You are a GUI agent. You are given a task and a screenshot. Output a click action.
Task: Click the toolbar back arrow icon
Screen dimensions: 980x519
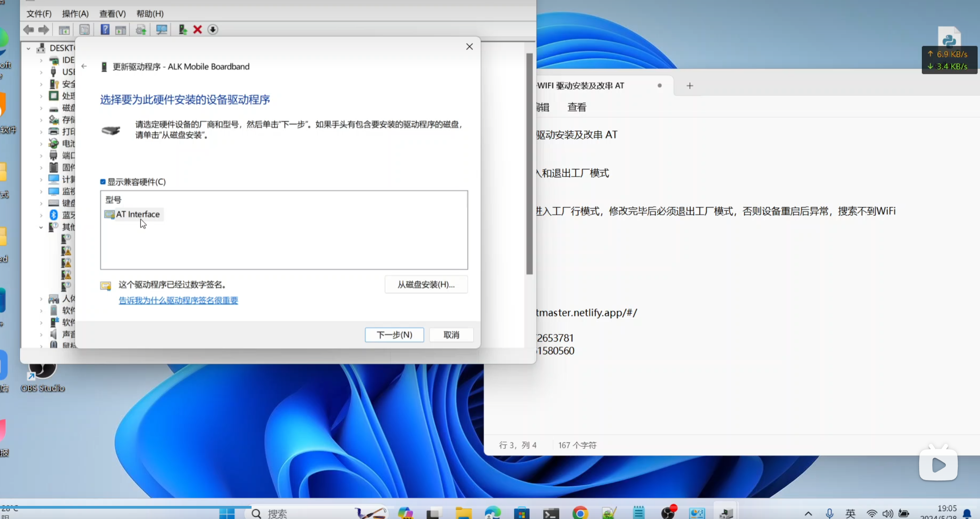[x=29, y=29]
